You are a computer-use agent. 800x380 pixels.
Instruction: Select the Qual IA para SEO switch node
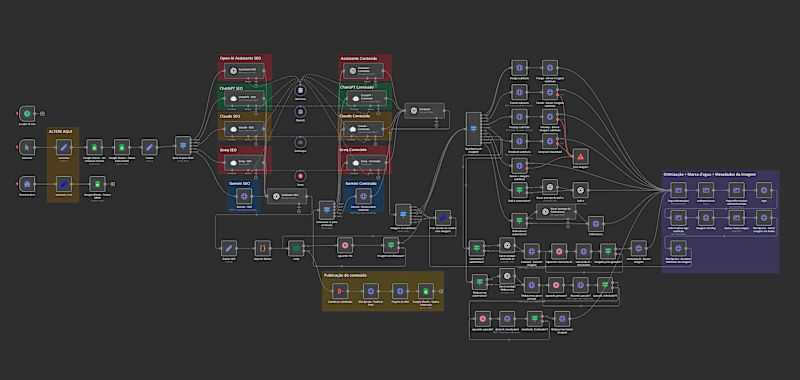[183, 147]
